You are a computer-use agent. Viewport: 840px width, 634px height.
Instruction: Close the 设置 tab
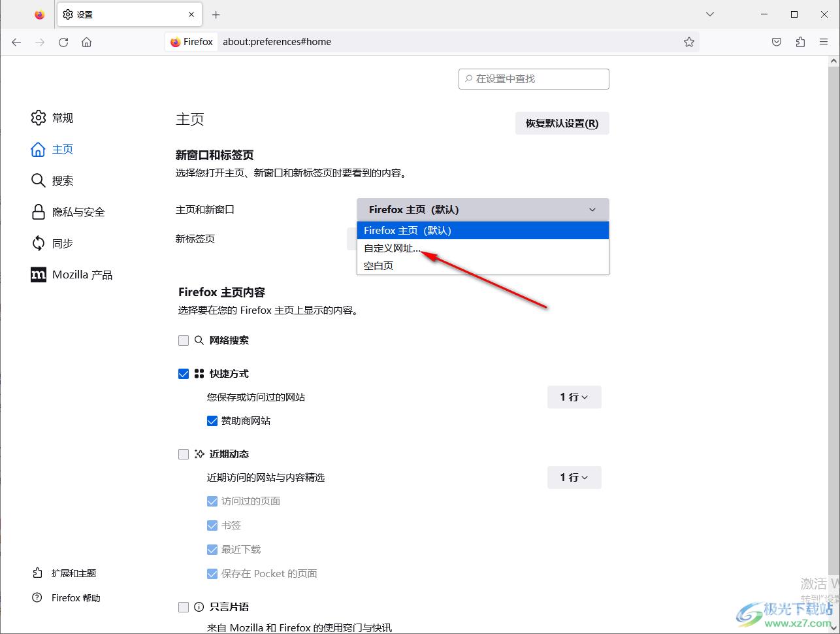[x=191, y=14]
